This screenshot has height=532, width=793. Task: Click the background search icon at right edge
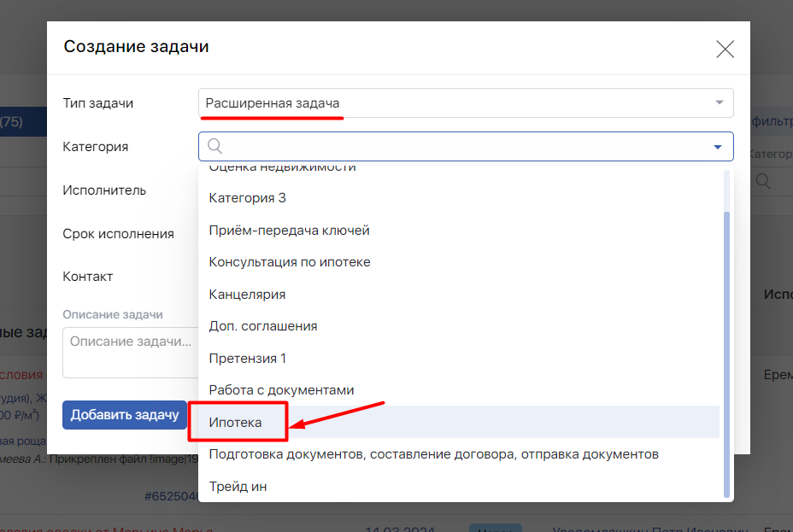point(762,181)
